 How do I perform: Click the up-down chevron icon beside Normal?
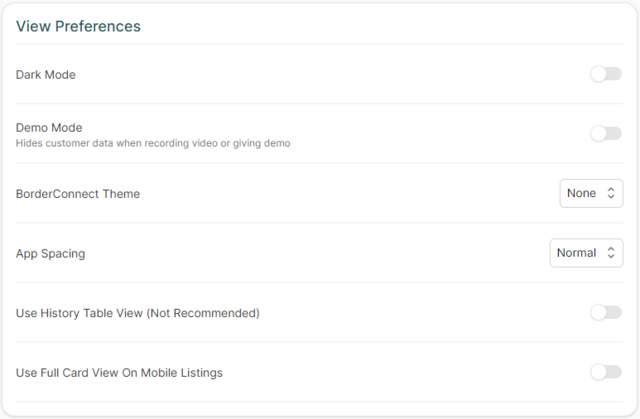click(x=611, y=253)
